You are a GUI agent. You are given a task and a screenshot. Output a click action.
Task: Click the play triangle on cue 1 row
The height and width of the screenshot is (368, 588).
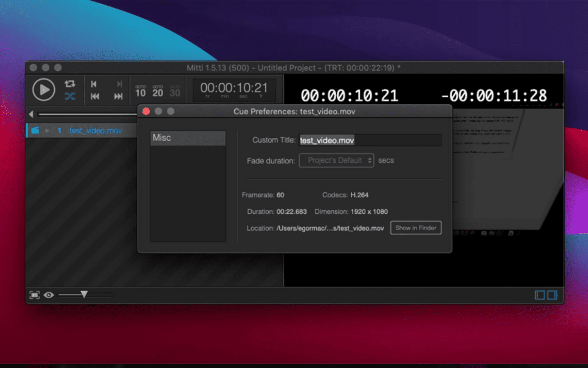pyautogui.click(x=47, y=131)
